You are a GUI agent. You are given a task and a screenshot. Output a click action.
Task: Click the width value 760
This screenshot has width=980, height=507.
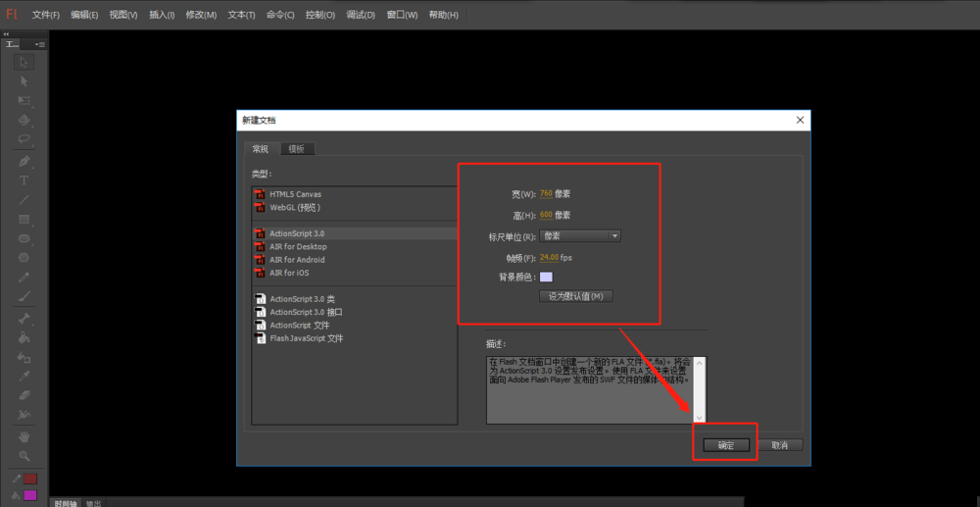pyautogui.click(x=546, y=194)
